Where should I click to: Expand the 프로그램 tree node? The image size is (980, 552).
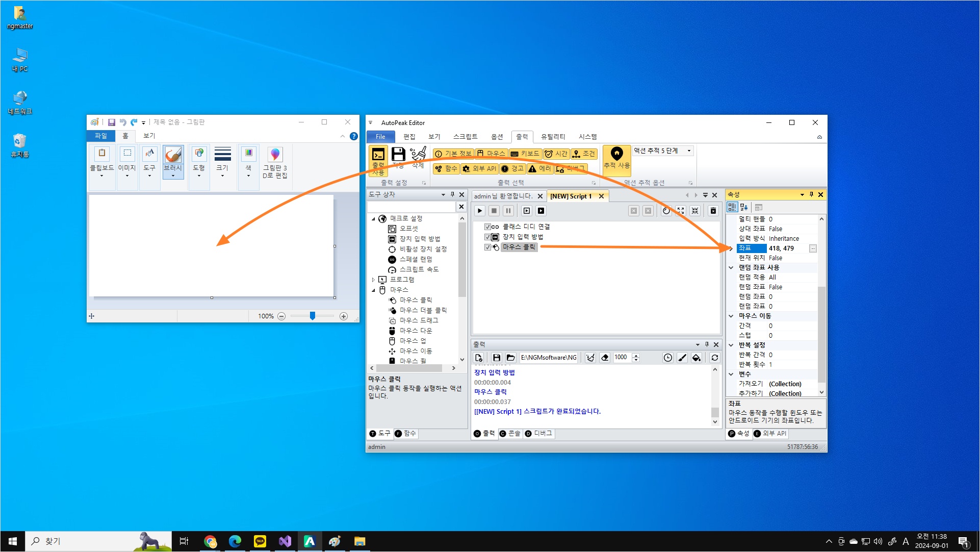(373, 280)
